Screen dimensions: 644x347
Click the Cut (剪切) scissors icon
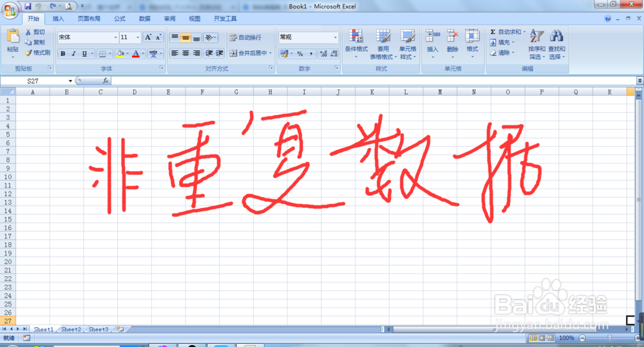[28, 32]
